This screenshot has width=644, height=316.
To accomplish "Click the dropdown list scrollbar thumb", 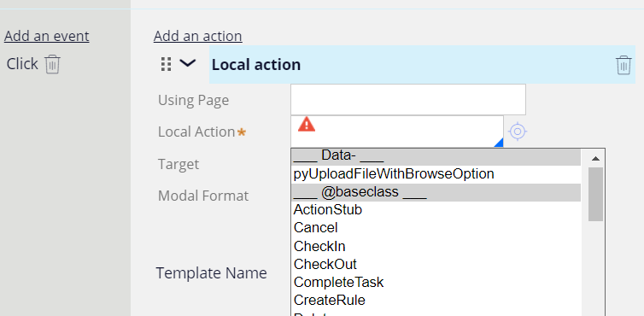I will (595, 194).
